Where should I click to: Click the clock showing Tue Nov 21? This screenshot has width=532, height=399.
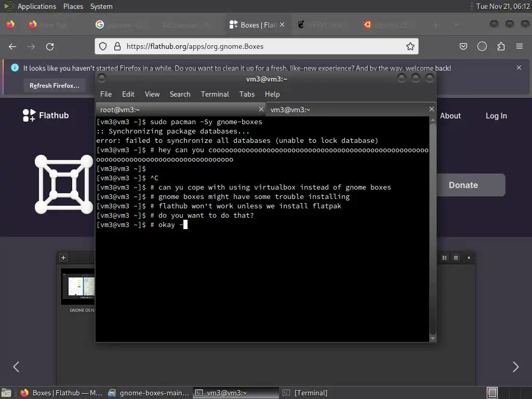(503, 6)
